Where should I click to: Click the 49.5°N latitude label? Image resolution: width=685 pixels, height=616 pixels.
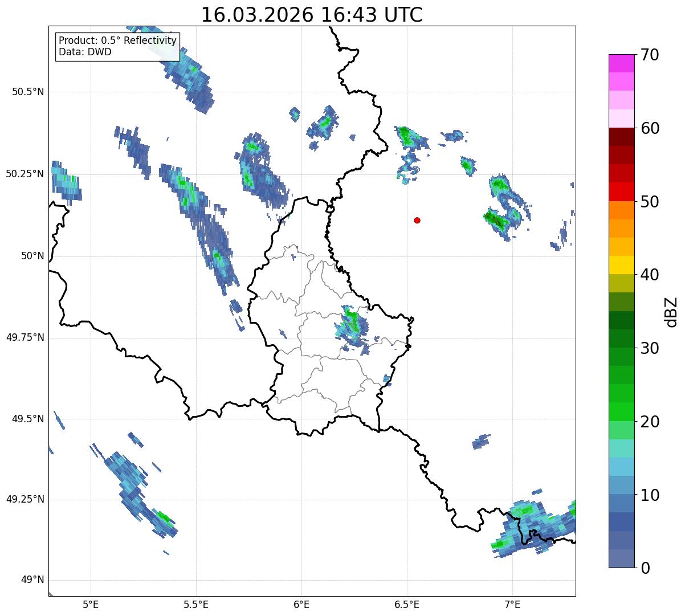[28, 419]
